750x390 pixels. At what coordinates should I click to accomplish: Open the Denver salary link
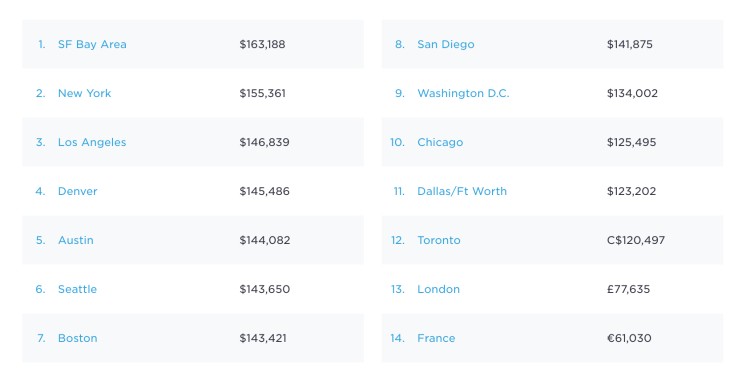pyautogui.click(x=77, y=191)
